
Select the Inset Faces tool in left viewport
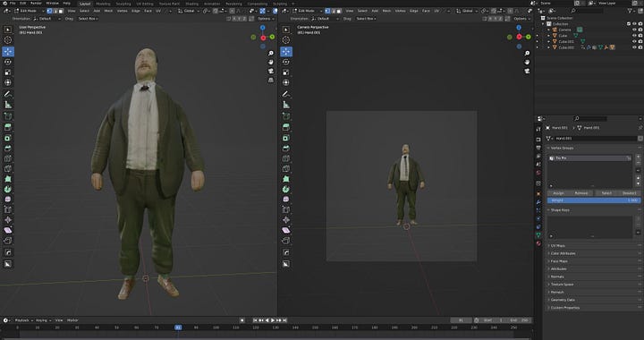8,138
